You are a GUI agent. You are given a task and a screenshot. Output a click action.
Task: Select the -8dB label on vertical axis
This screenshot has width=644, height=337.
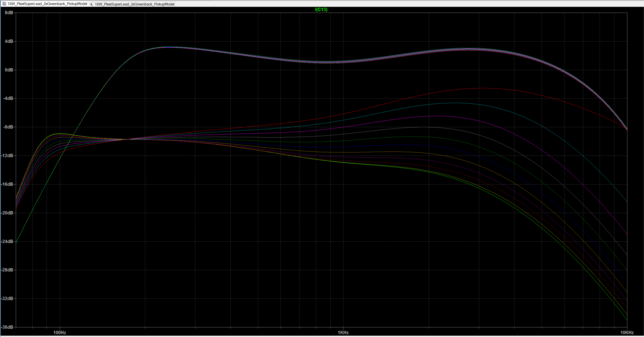point(8,127)
